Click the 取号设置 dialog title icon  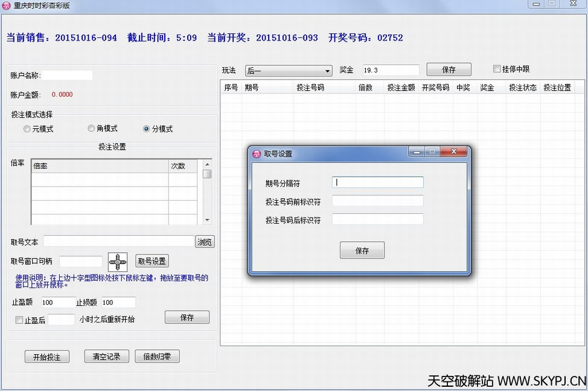pyautogui.click(x=257, y=153)
